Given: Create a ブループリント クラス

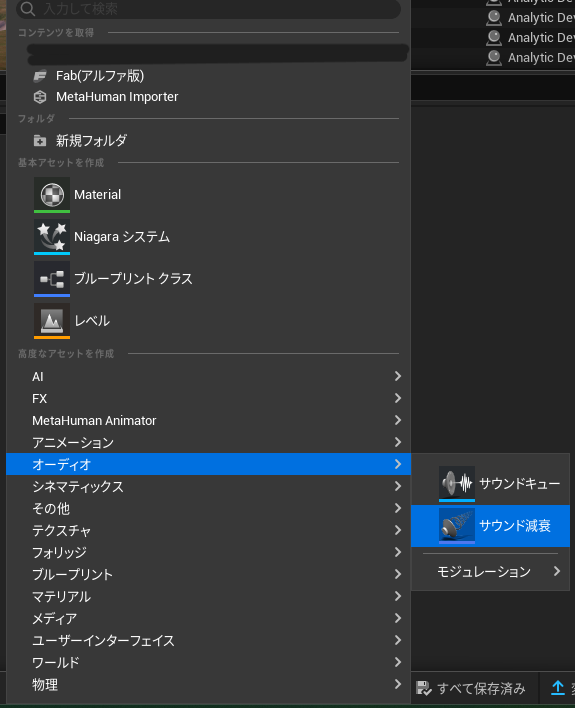Looking at the screenshot, I should [x=208, y=279].
